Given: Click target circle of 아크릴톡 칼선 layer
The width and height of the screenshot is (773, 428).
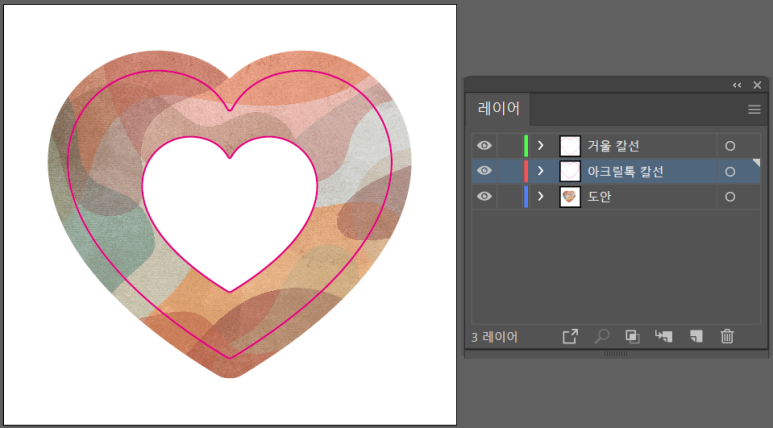Looking at the screenshot, I should [730, 172].
